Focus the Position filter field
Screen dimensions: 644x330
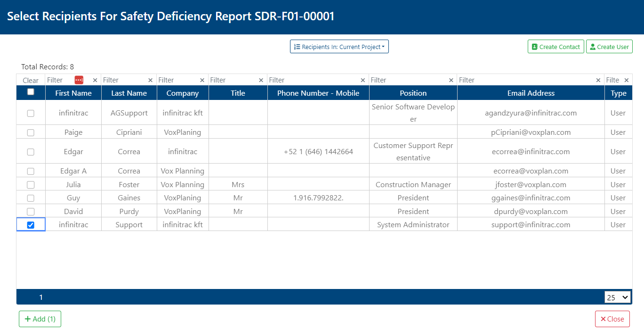pyautogui.click(x=408, y=80)
